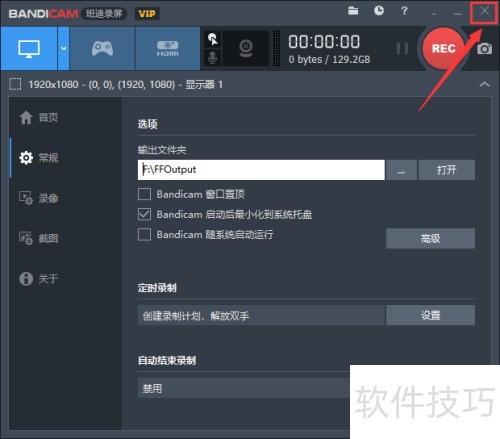The image size is (500, 439).
Task: Click the 禁用 auto-stop recording field
Action: (244, 388)
